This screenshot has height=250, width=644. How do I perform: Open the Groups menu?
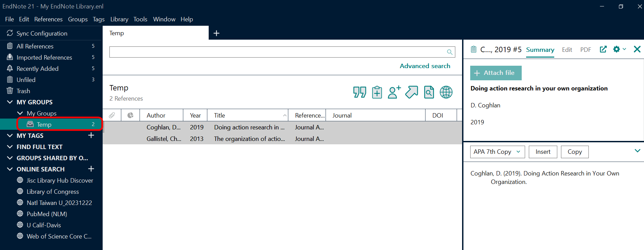78,19
